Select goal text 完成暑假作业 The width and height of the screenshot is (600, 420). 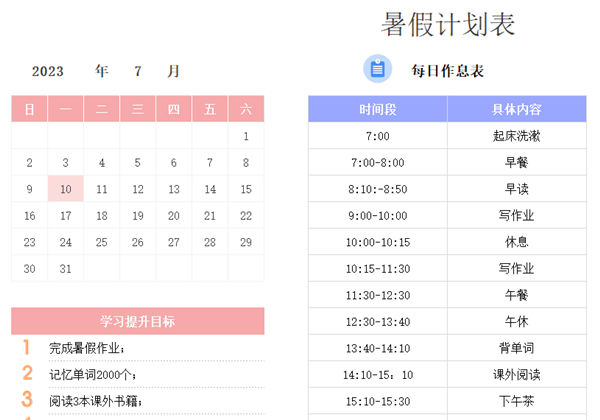click(85, 348)
